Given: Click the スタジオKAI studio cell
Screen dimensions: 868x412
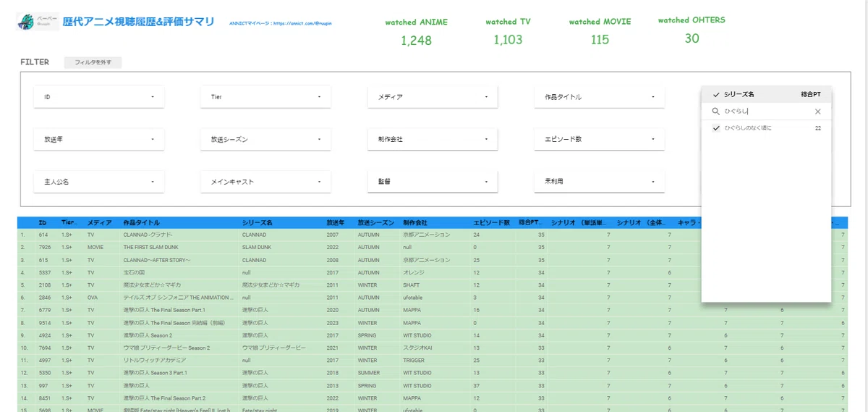Looking at the screenshot, I should [x=418, y=348].
